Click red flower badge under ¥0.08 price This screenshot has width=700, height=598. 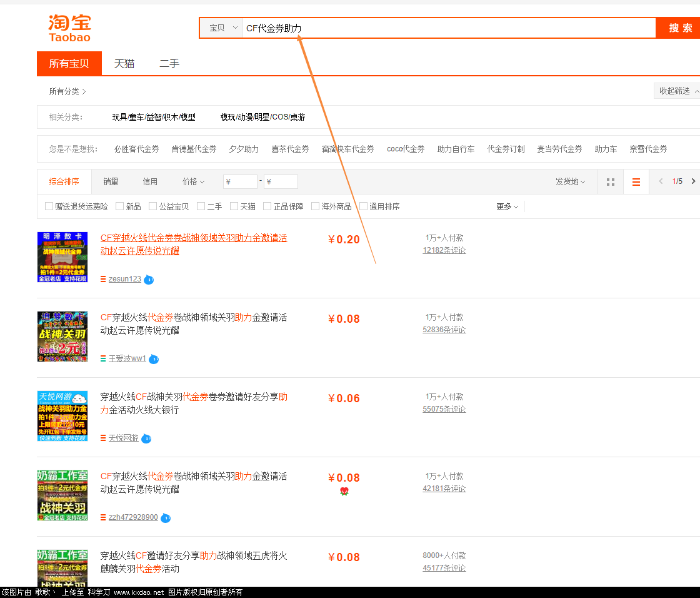click(344, 491)
